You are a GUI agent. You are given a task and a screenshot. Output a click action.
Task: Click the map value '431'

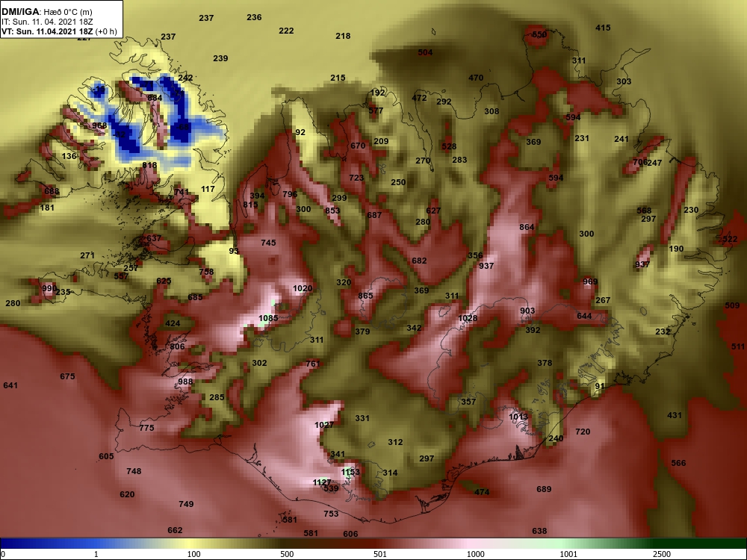point(674,415)
